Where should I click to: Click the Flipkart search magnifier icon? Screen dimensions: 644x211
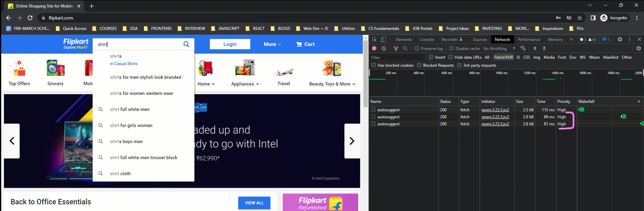186,44
